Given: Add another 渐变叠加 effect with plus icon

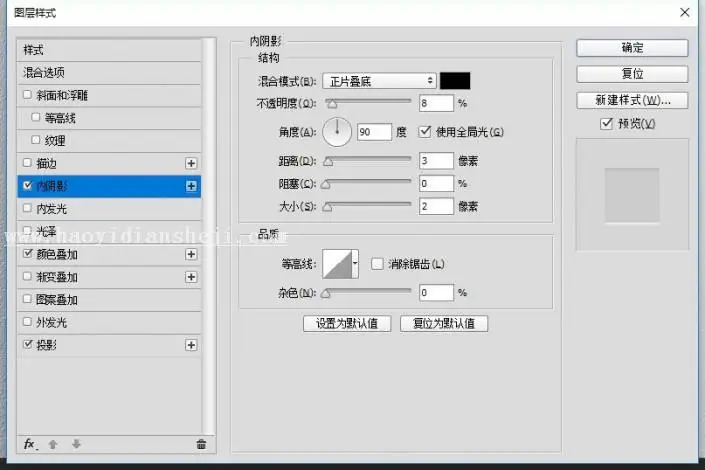Looking at the screenshot, I should [191, 277].
